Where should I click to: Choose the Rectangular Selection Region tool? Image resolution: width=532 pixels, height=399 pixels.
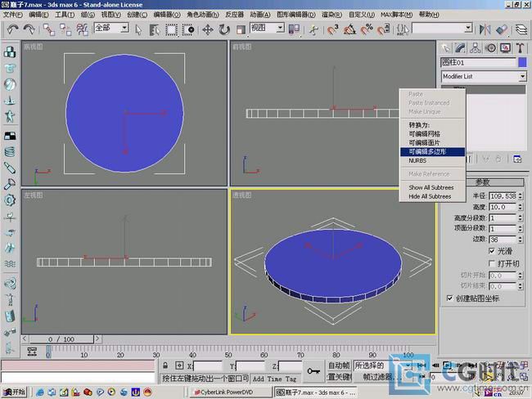pos(171,29)
